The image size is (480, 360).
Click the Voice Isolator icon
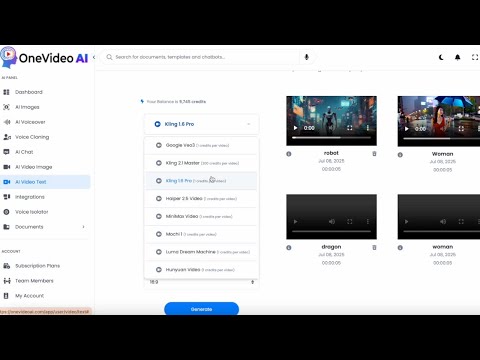tap(6, 212)
